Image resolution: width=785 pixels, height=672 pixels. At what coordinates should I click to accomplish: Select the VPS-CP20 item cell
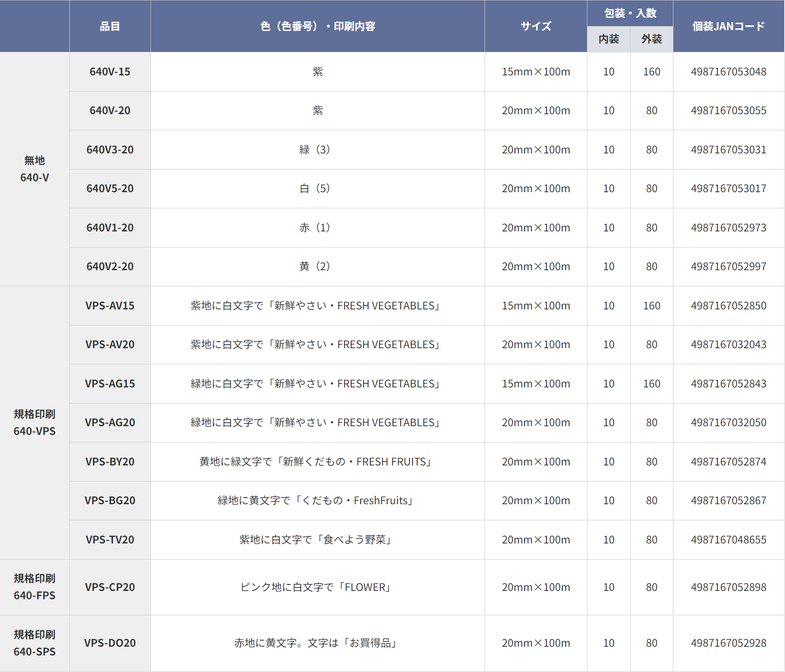110,587
